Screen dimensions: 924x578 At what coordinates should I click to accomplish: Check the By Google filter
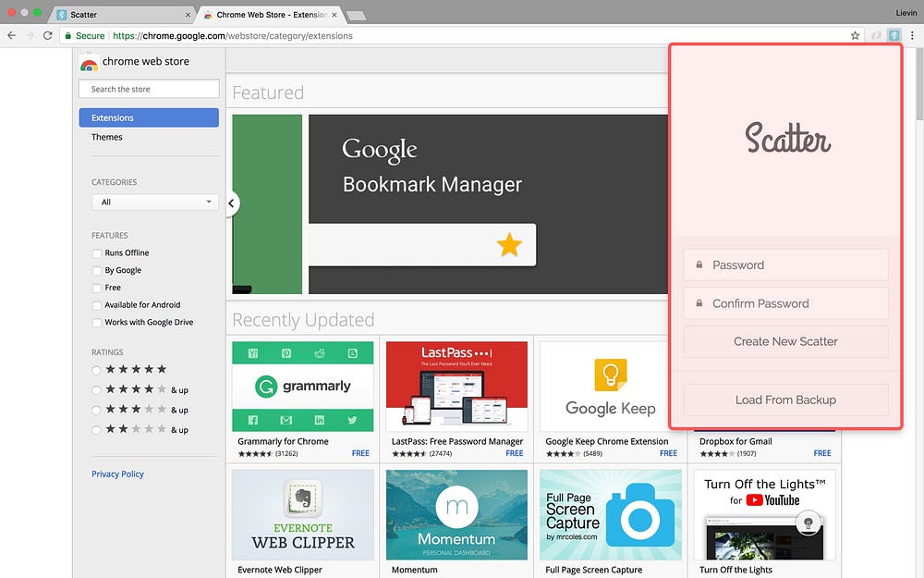coord(97,271)
